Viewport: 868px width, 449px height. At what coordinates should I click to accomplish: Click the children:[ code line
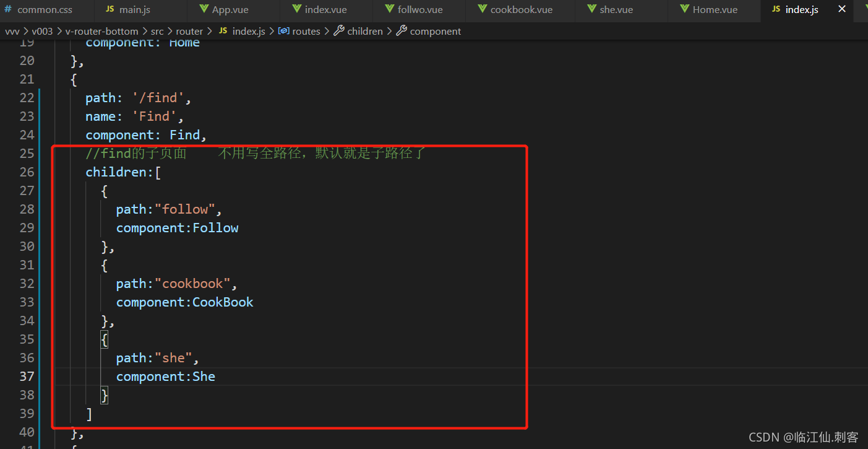point(123,172)
